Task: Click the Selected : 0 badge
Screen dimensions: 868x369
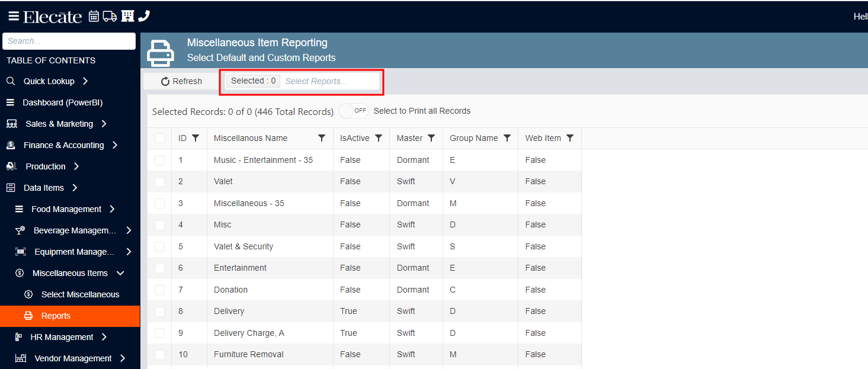Action: [x=253, y=81]
